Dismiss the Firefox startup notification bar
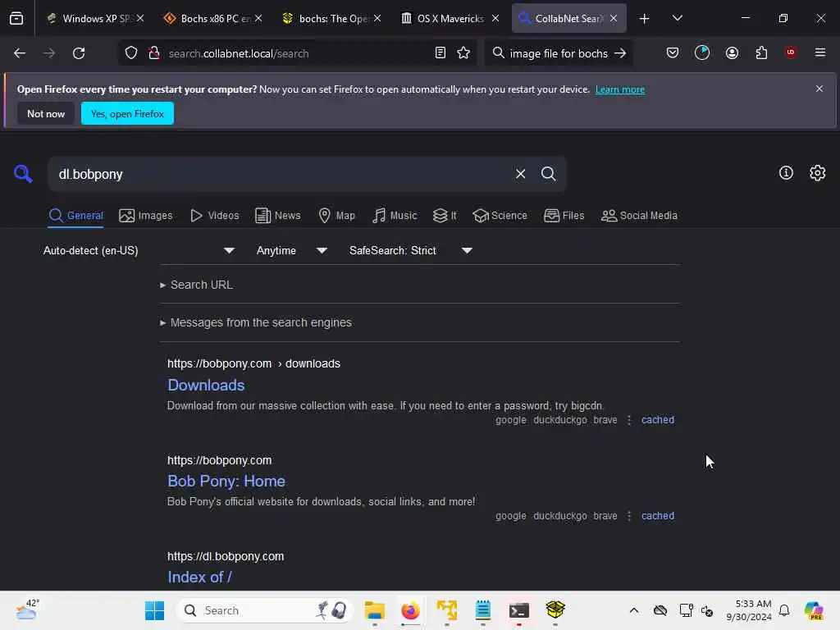This screenshot has height=630, width=840. point(819,89)
